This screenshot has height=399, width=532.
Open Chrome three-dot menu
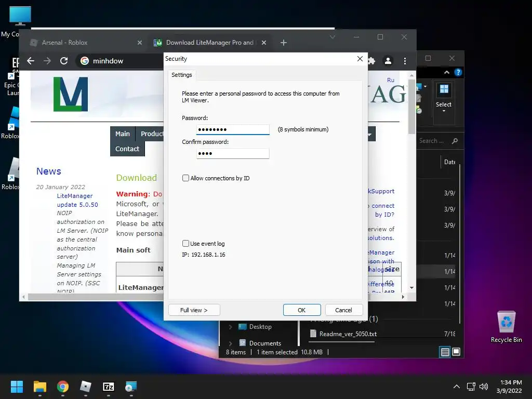[x=405, y=61]
